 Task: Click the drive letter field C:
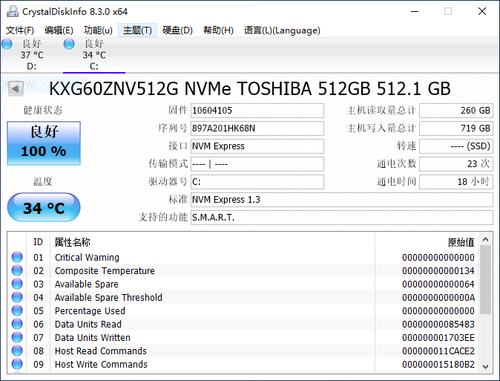[257, 182]
